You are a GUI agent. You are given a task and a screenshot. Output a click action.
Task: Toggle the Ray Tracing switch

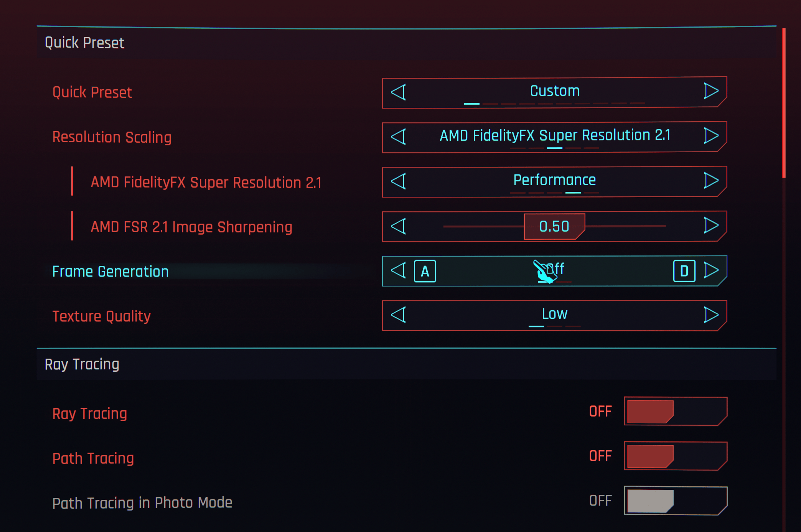click(675, 411)
